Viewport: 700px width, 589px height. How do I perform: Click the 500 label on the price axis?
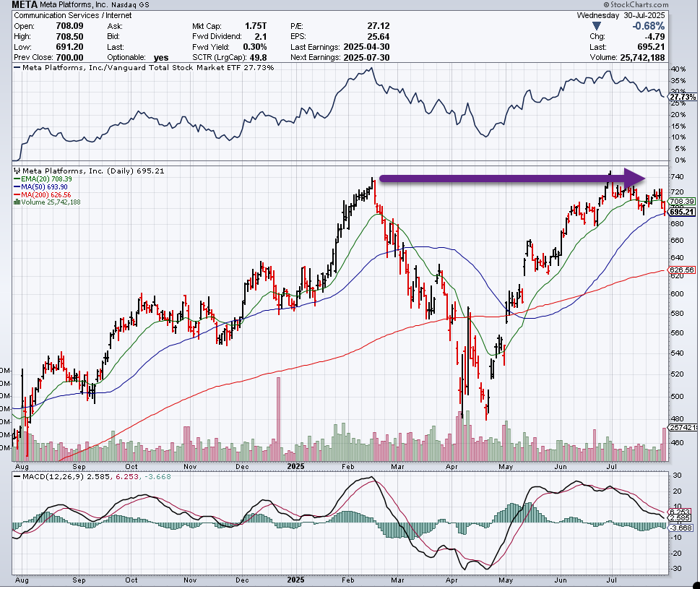click(x=677, y=397)
